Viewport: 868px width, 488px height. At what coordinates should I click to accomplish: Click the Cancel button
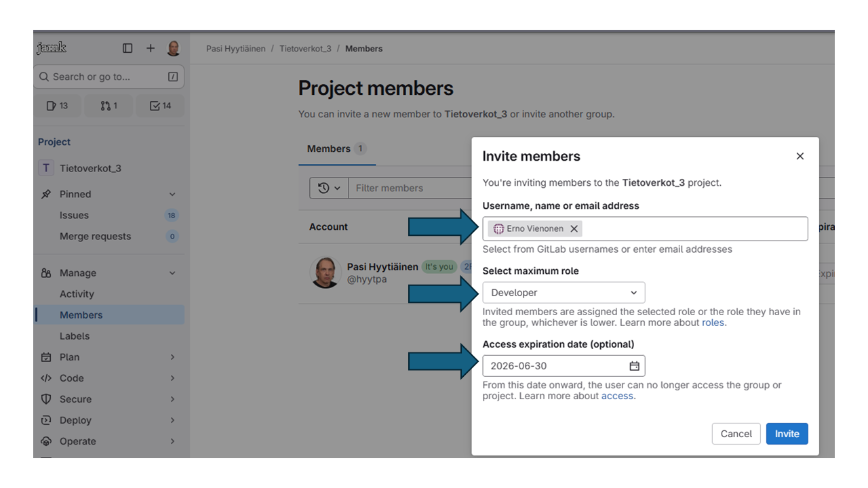coord(736,434)
